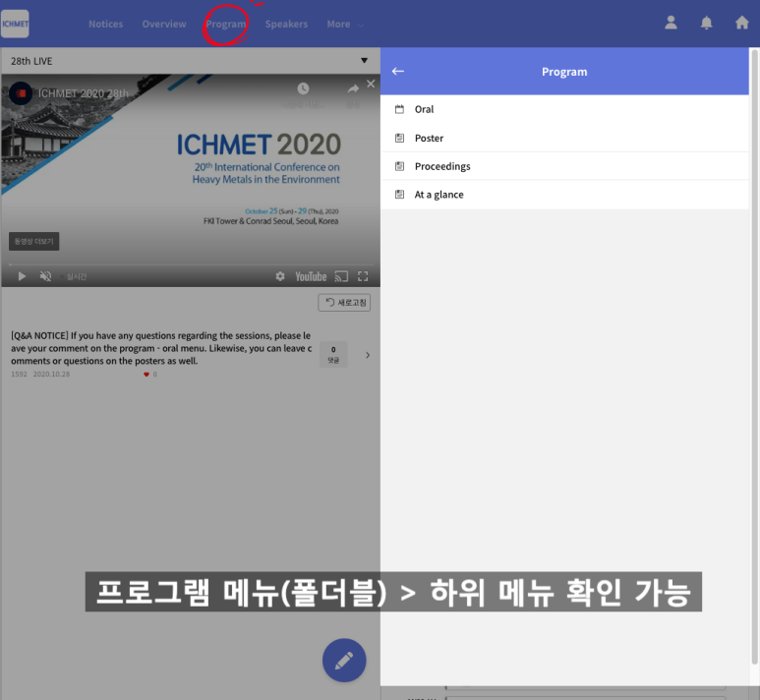Open the Notices menu
The image size is (760, 700).
(105, 24)
